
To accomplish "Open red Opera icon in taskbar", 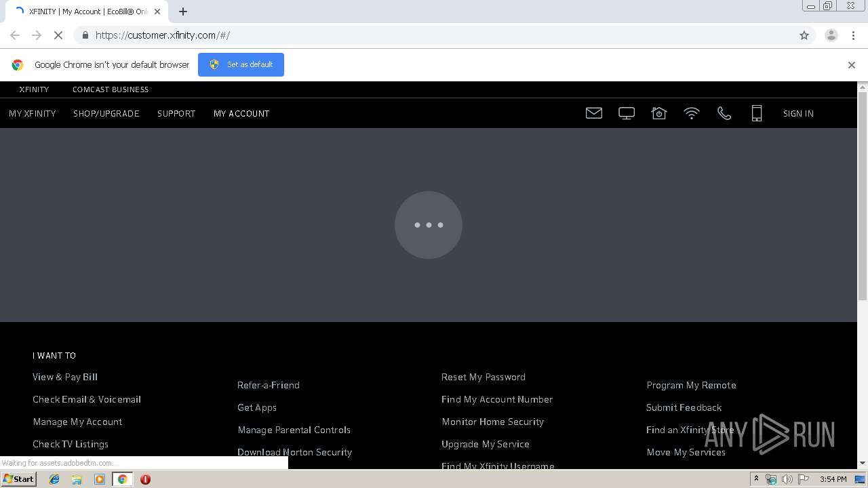I will (145, 479).
